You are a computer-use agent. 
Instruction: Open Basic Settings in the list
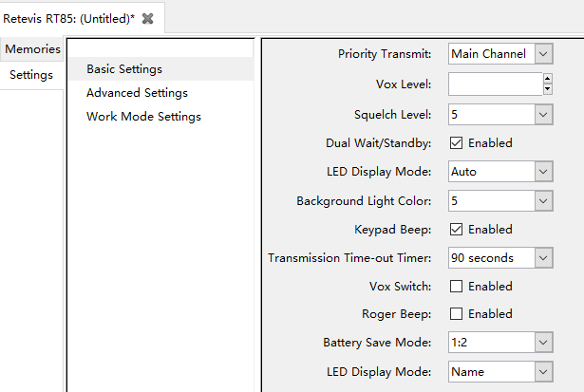click(124, 69)
